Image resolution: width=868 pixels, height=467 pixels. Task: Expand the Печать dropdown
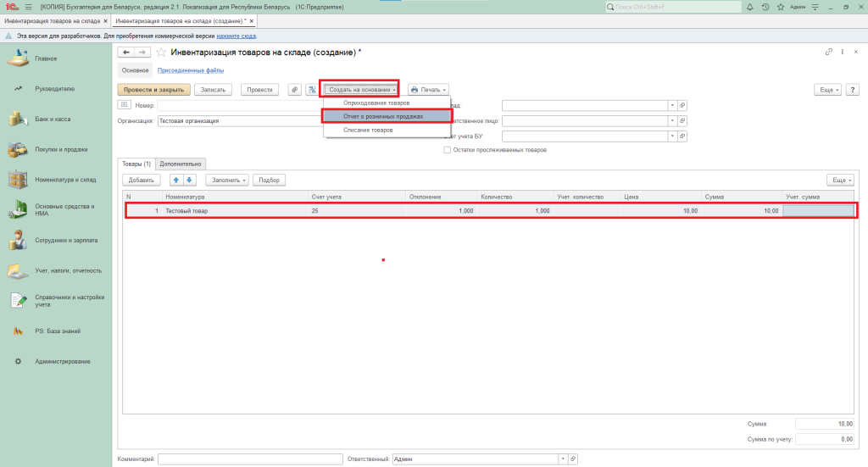pyautogui.click(x=428, y=89)
